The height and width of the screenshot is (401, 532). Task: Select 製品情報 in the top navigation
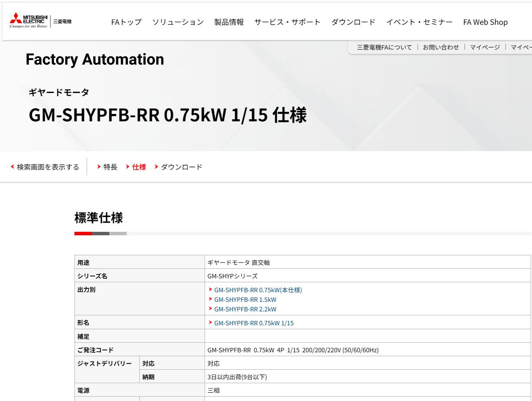pos(229,22)
